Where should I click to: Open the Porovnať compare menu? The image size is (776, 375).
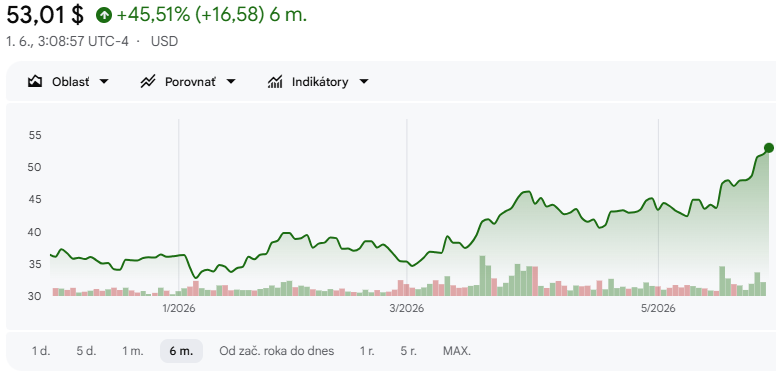click(x=188, y=82)
